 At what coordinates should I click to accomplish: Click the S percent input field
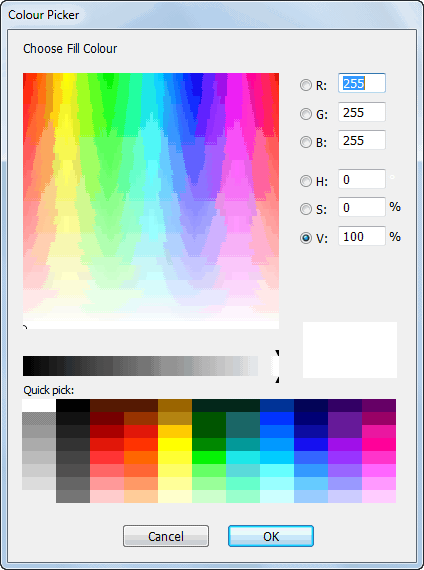362,207
